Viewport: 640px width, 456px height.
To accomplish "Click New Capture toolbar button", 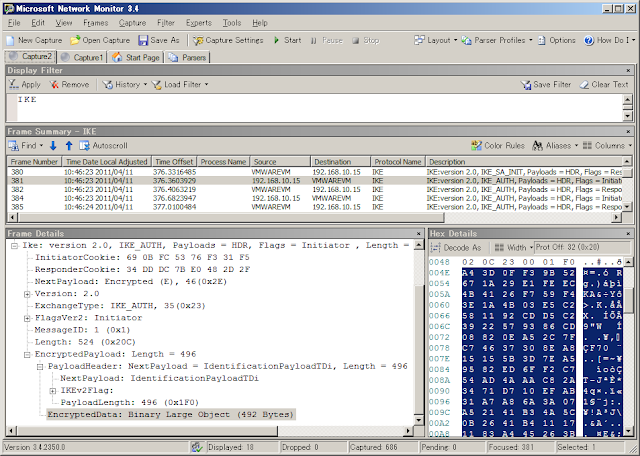I will click(x=34, y=40).
